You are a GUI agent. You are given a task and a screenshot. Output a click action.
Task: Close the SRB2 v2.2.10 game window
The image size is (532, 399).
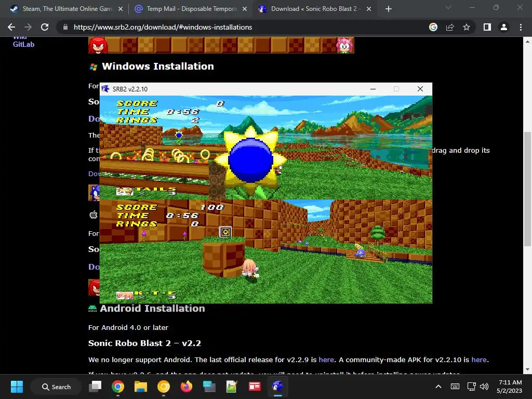[420, 89]
